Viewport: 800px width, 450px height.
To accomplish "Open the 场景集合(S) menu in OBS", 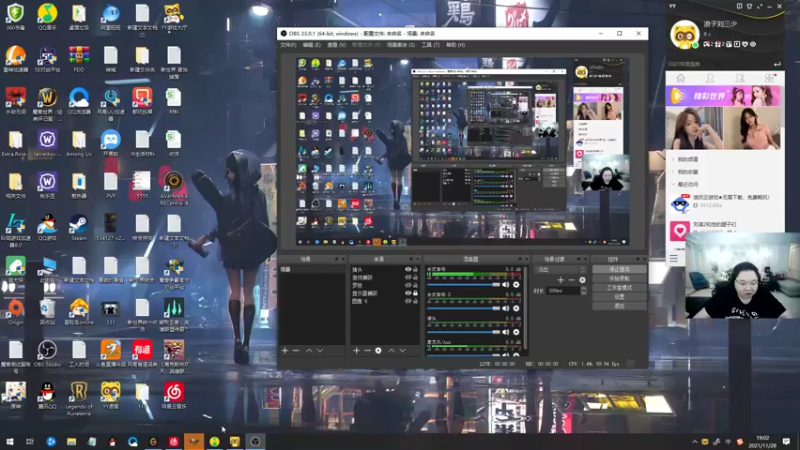I will pos(401,45).
